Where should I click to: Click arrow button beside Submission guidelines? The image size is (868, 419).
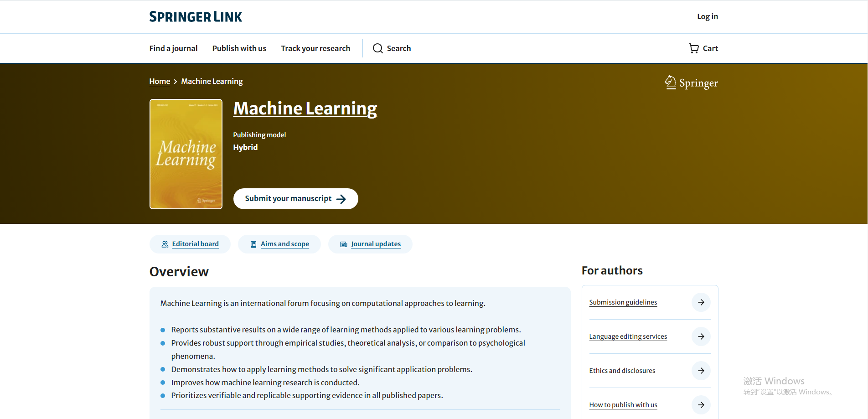pos(701,302)
